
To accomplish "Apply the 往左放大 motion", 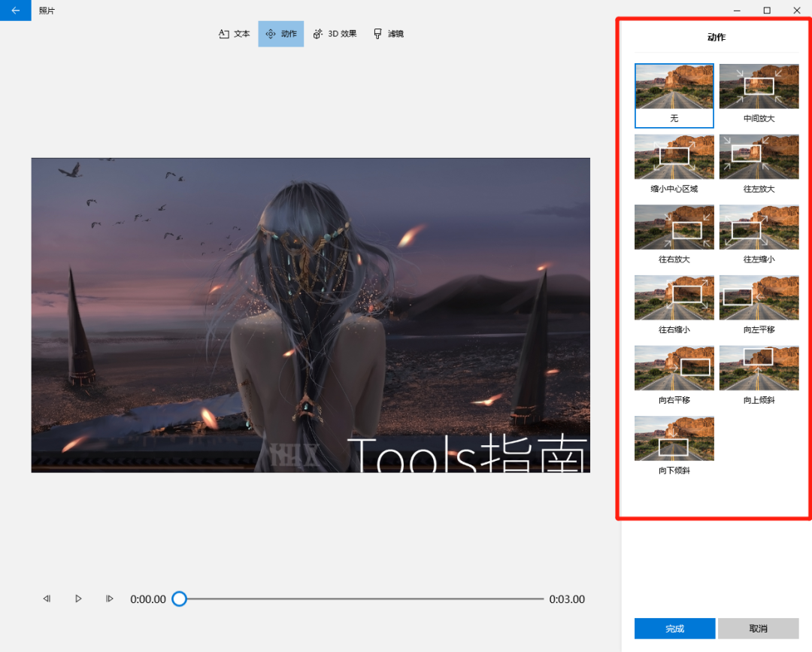I will pos(759,165).
